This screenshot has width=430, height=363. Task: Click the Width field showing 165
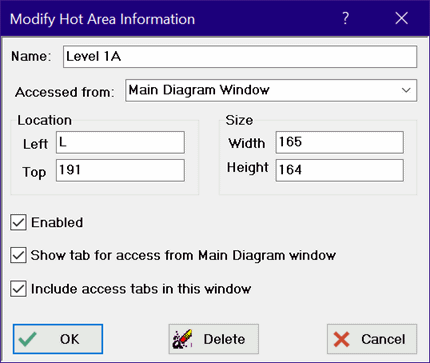[x=339, y=142]
